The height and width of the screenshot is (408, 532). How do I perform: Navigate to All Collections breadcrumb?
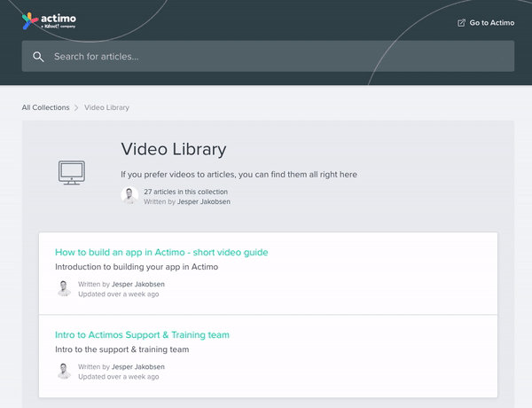point(45,107)
